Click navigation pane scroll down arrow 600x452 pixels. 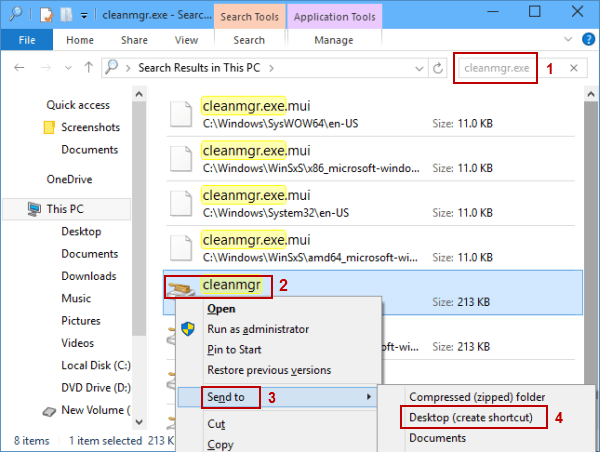(x=139, y=422)
